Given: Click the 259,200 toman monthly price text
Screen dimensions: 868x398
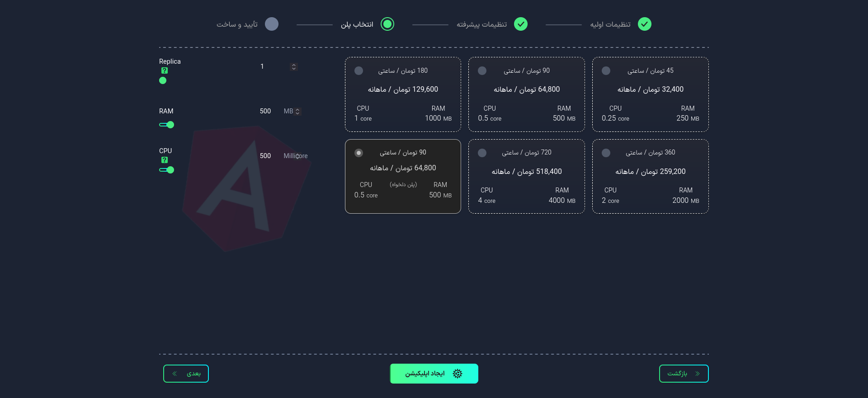Looking at the screenshot, I should [651, 172].
